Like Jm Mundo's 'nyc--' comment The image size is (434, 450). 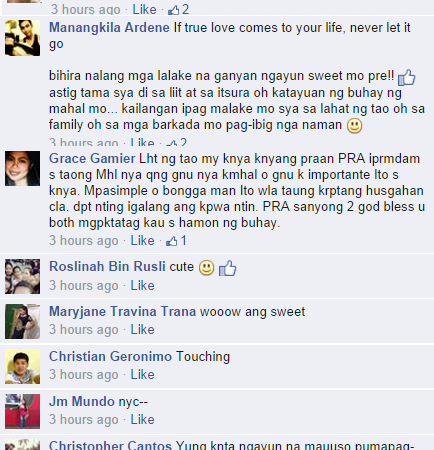click(x=142, y=420)
